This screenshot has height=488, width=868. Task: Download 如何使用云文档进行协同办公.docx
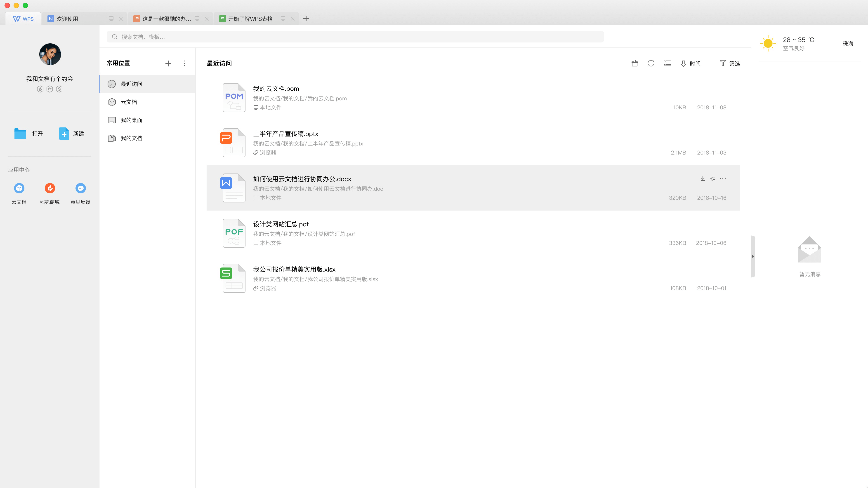click(703, 178)
